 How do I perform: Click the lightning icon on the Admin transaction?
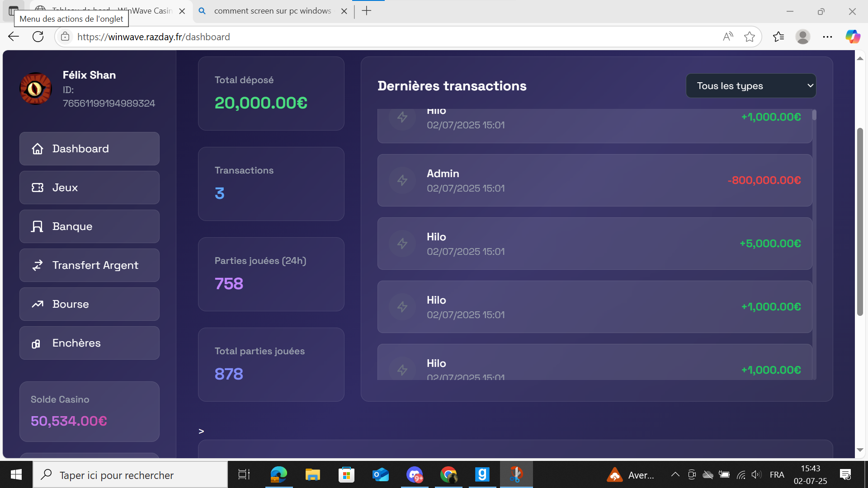tap(402, 180)
